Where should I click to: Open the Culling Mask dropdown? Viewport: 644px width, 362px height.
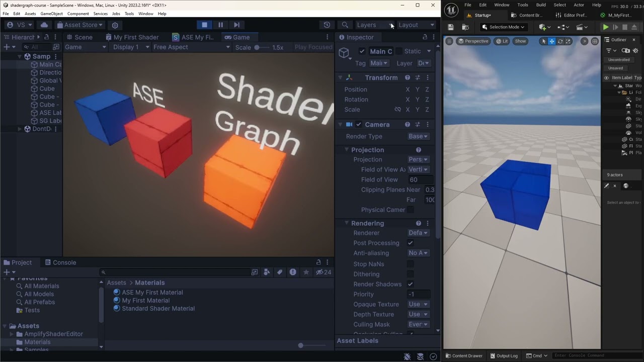pyautogui.click(x=419, y=324)
